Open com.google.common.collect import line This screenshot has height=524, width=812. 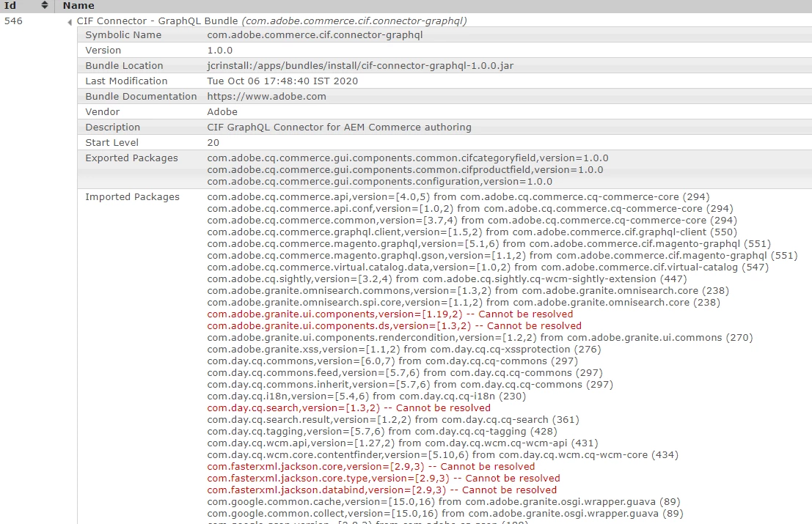pos(445,514)
